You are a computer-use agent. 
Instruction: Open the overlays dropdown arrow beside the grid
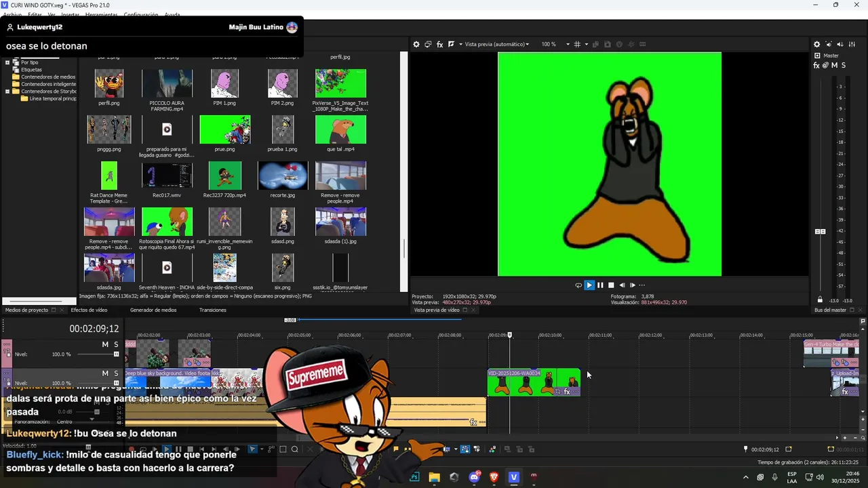coord(587,44)
